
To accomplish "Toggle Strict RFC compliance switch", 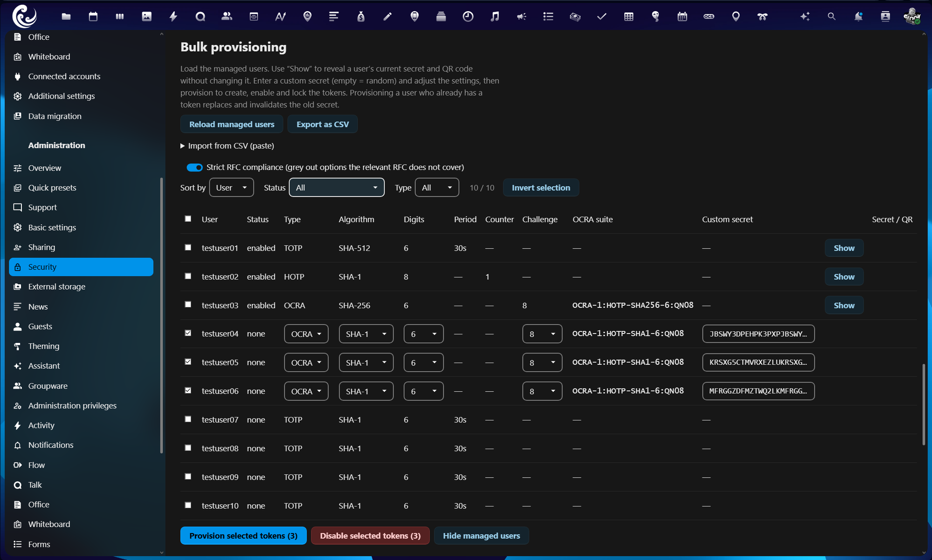I will (x=194, y=167).
